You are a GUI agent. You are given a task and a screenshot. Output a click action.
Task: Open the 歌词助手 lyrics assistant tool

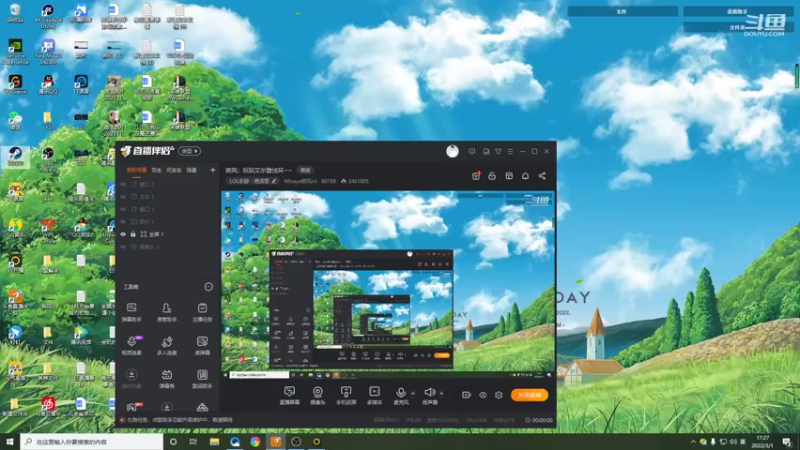point(202,379)
